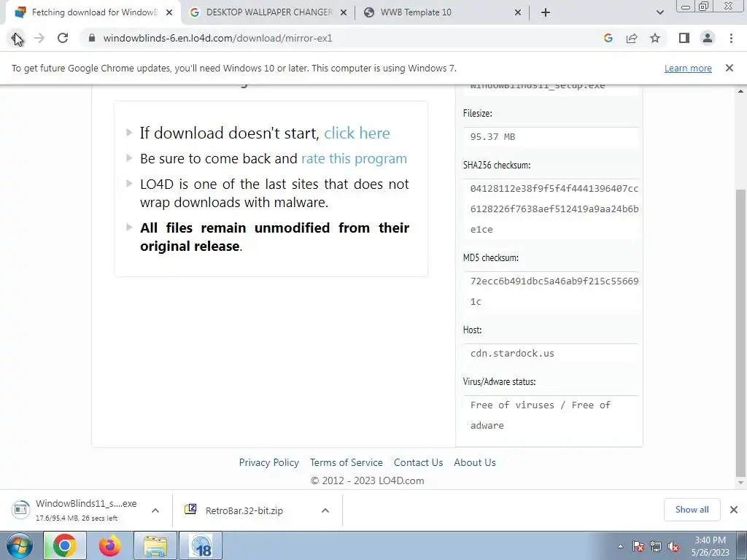Click the SHA256 checksum value
Screen dimensions: 747x560
coord(554,209)
